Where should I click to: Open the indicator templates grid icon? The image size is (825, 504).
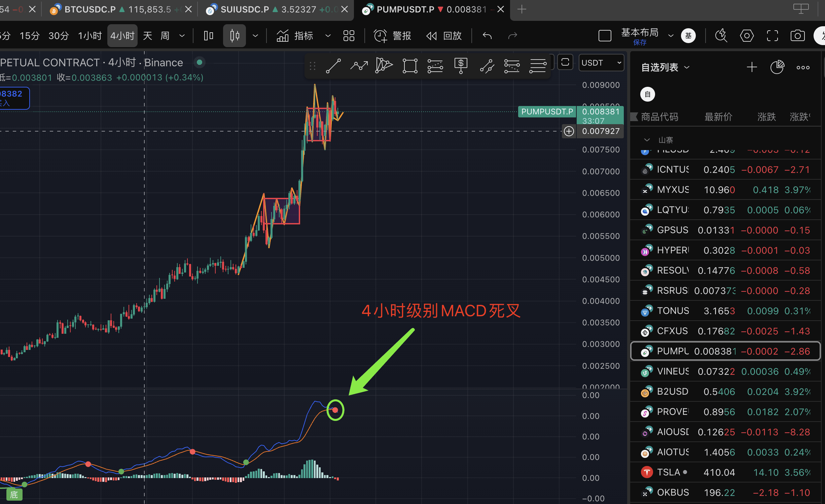point(349,36)
